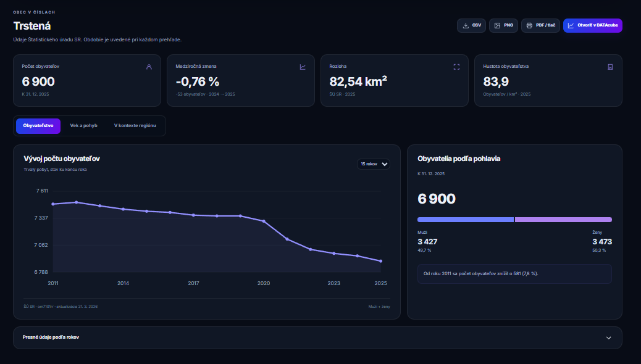
Task: Click the expand frame icon in Rozloha card
Action: pyautogui.click(x=456, y=67)
